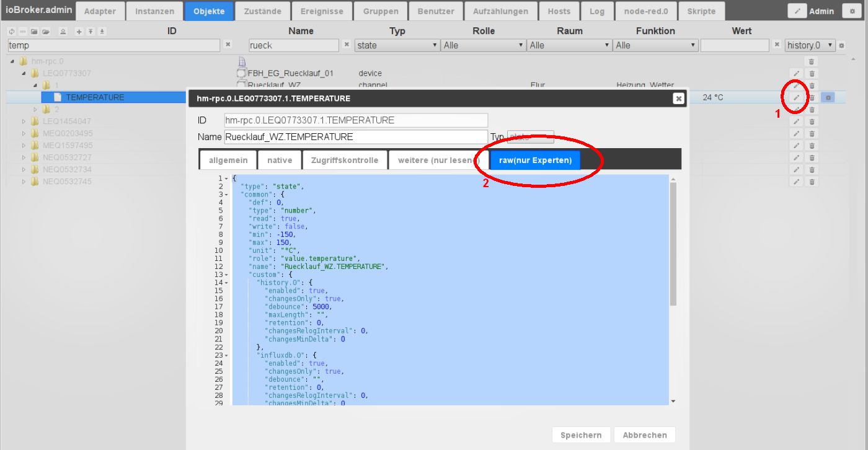868x450 pixels.
Task: Collapse the hm-rpc.0 tree node
Action: (12, 61)
